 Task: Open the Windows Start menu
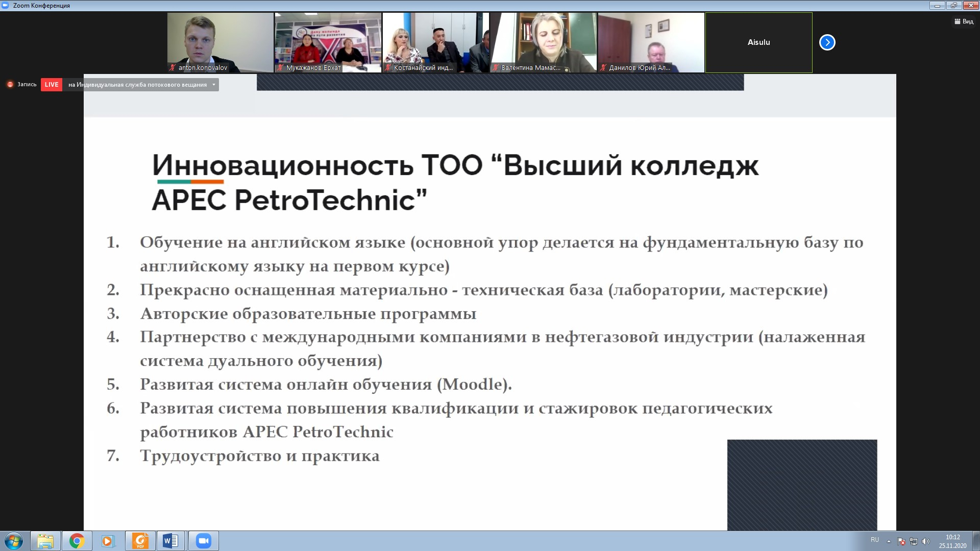[14, 541]
